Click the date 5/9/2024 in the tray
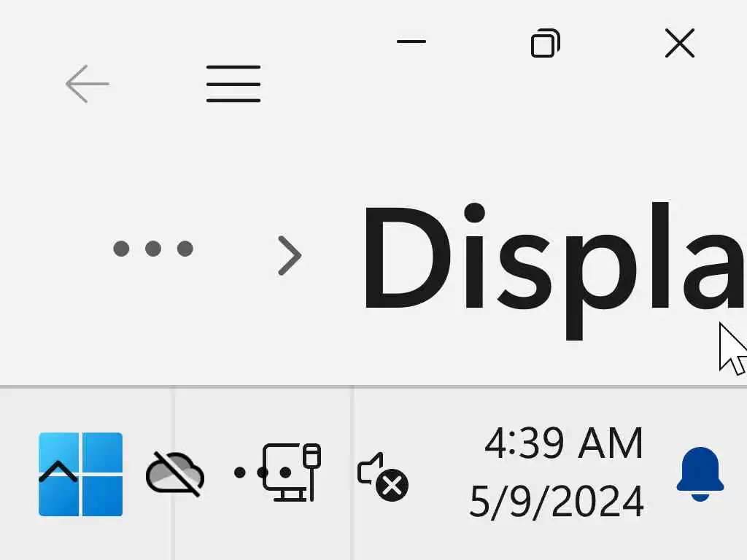The width and height of the screenshot is (747, 560). point(557,501)
